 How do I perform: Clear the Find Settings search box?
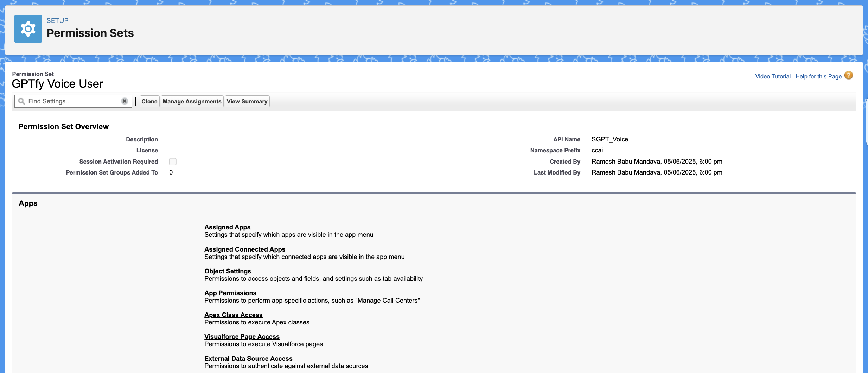point(125,101)
